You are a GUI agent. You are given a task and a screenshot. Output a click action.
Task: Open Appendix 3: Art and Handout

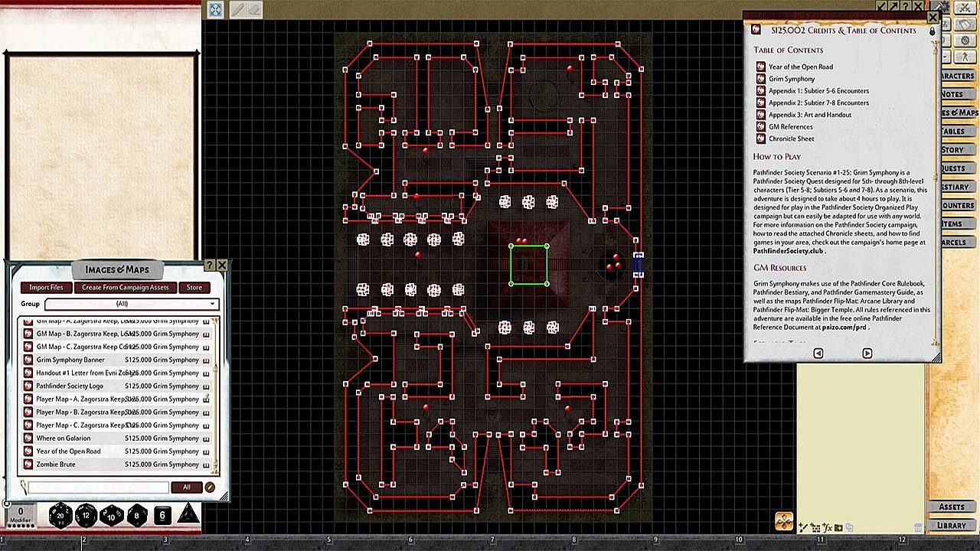[x=809, y=115]
